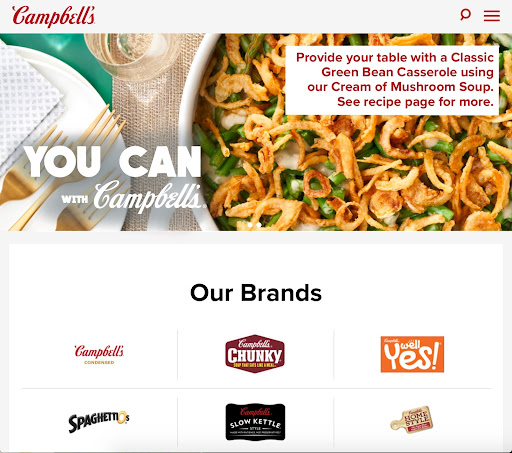Follow the 'See recipe page for more' line
Image resolution: width=512 pixels, height=453 pixels.
[415, 102]
